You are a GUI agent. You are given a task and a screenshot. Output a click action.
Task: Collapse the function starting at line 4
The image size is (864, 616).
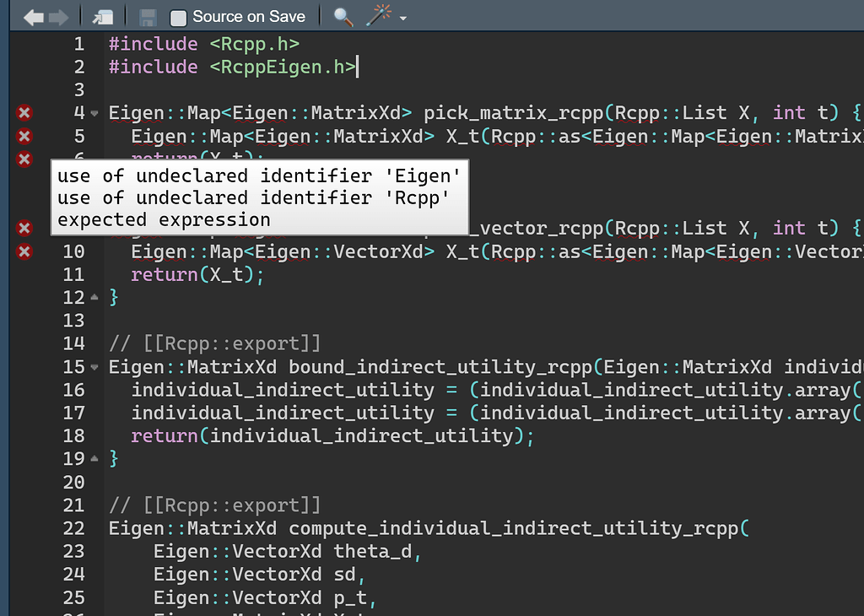[93, 114]
